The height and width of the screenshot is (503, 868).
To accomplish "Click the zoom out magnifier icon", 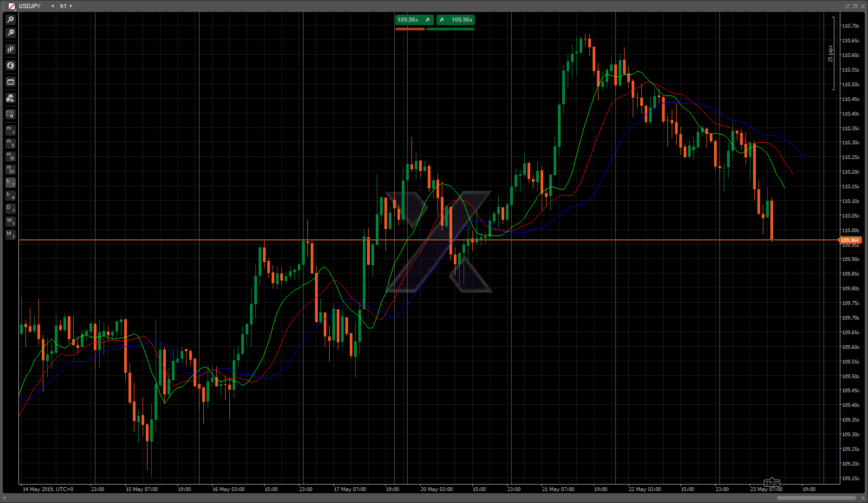I will [x=10, y=33].
